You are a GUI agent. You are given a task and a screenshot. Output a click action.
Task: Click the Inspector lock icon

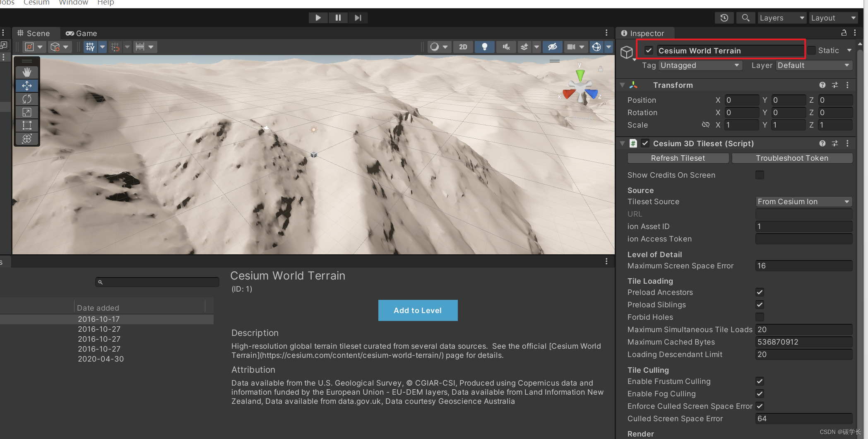[844, 33]
